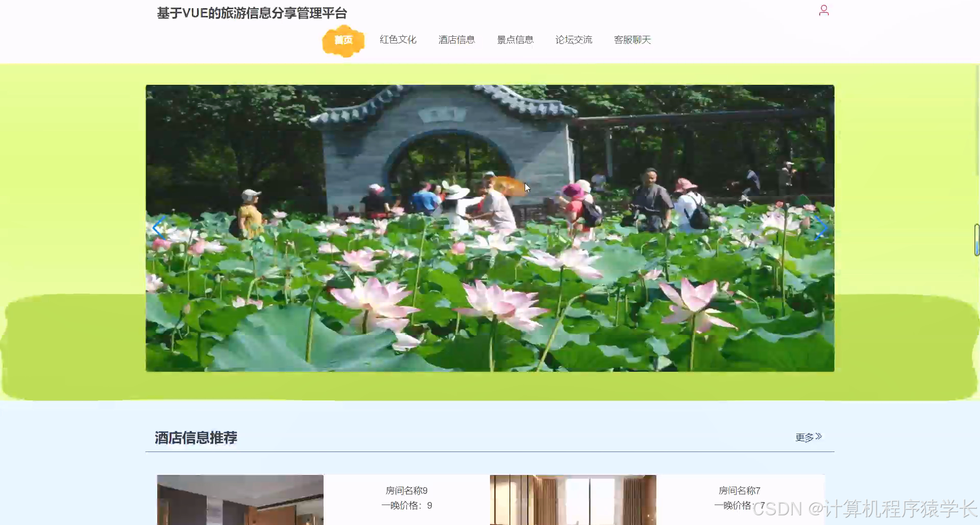Screen dimensions: 980x525
Task: Open the site logo title 基于VUE的旅游信息分享管理平台
Action: 252,13
